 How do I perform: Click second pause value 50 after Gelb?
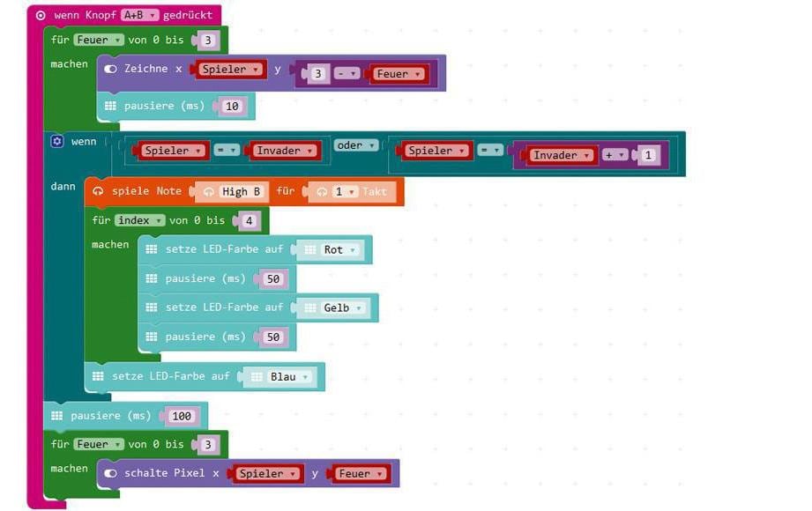click(x=273, y=337)
